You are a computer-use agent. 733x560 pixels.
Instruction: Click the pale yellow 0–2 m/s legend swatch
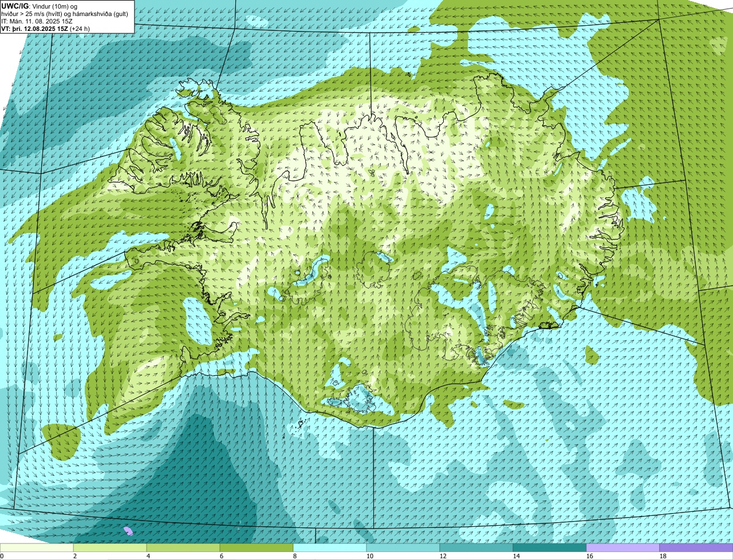coord(37,548)
